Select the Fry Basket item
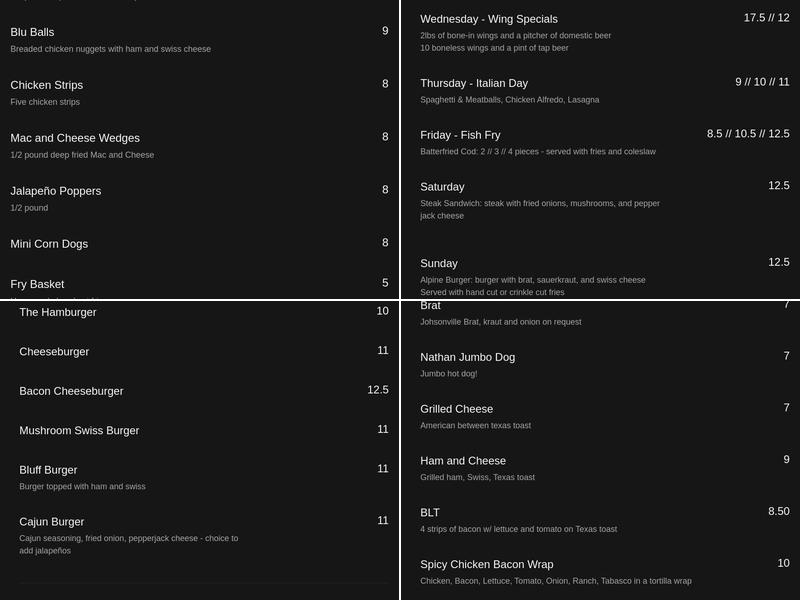 click(x=37, y=284)
